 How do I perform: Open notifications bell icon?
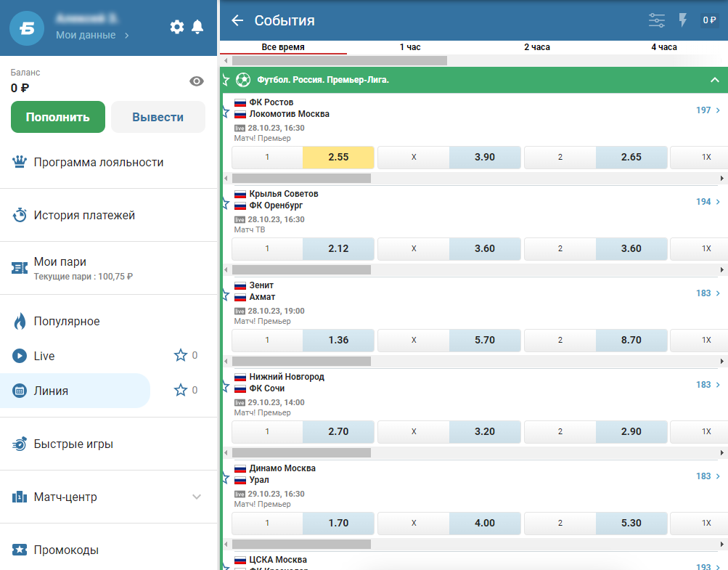[197, 27]
